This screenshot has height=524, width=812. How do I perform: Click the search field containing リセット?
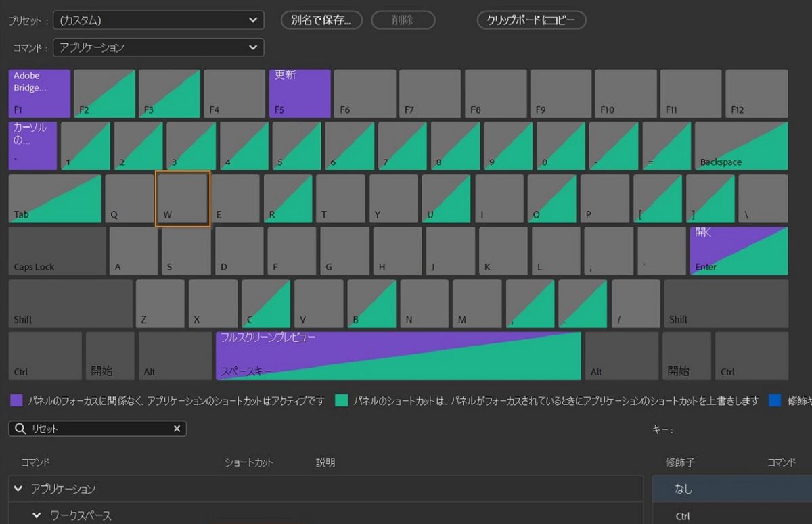tap(97, 429)
